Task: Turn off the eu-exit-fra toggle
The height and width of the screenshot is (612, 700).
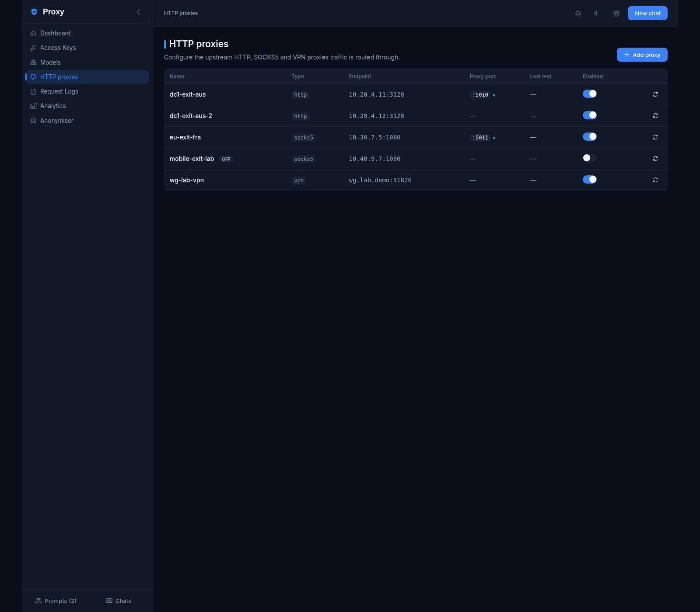Action: click(589, 136)
